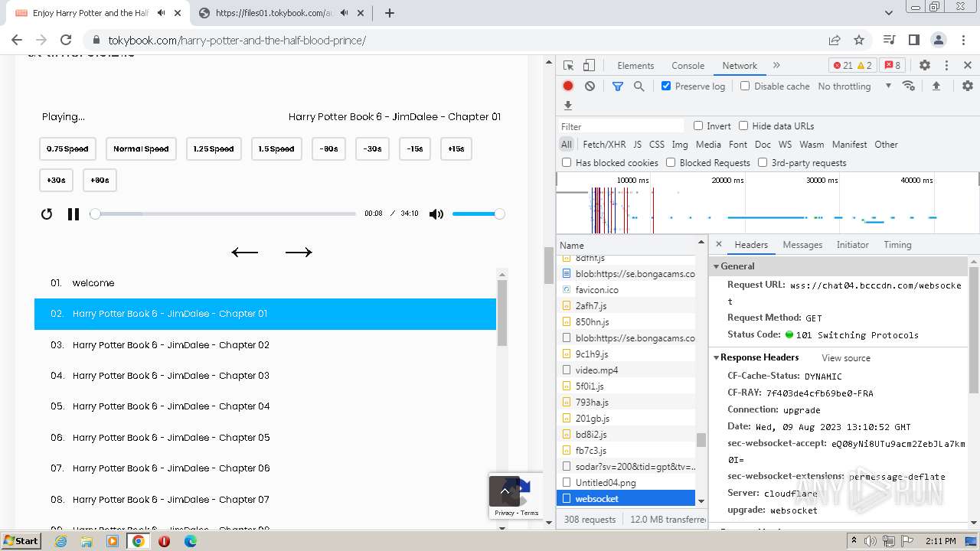Open network conditions wifi icon
Viewport: 980px width, 551px height.
[909, 86]
